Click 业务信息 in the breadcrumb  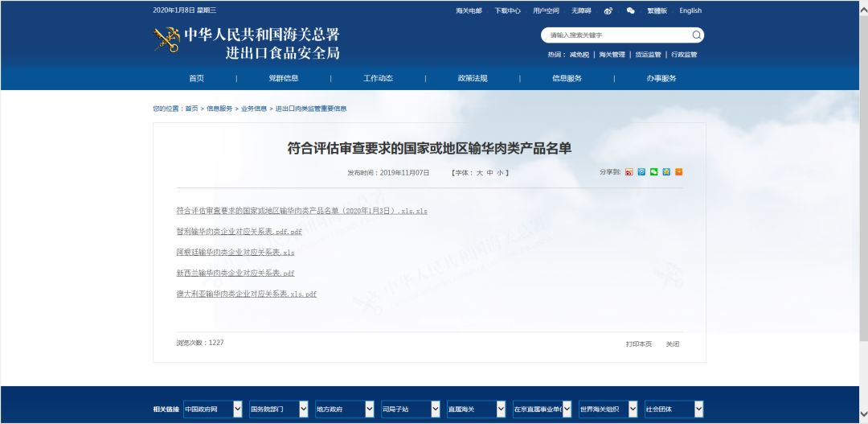click(254, 109)
